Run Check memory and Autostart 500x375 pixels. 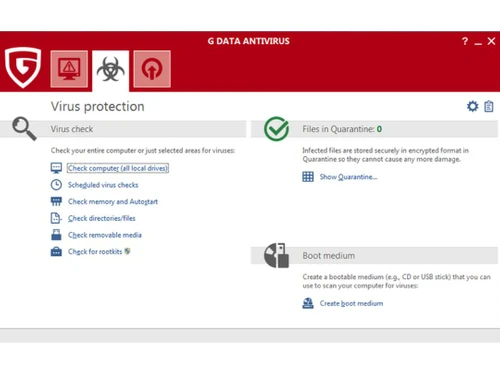[x=113, y=202]
